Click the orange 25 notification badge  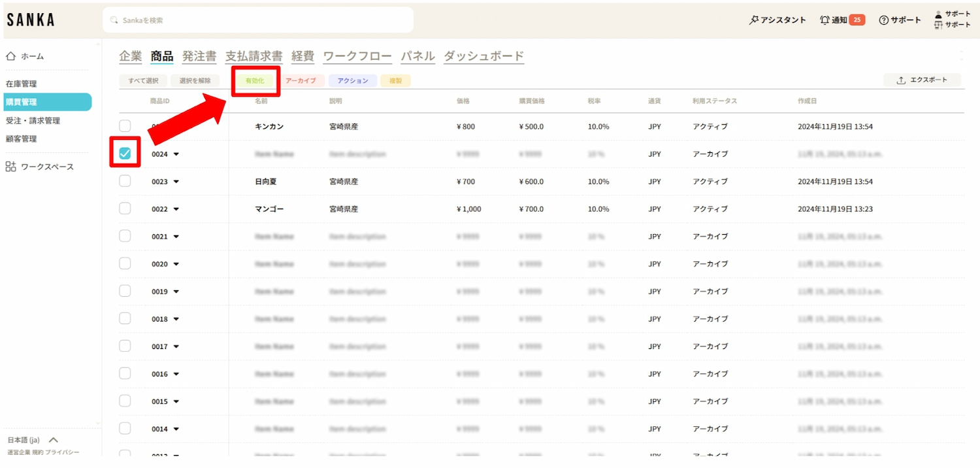pyautogui.click(x=857, y=20)
